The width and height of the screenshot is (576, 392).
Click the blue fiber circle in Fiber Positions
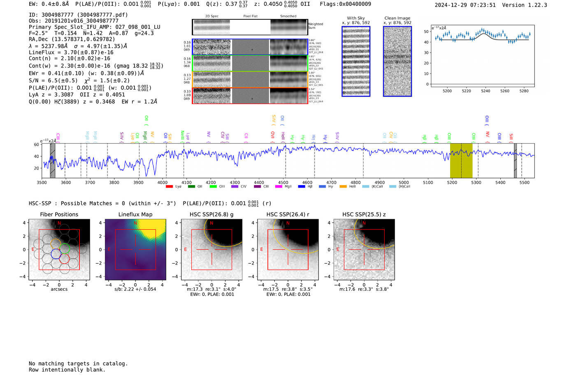click(x=56, y=254)
